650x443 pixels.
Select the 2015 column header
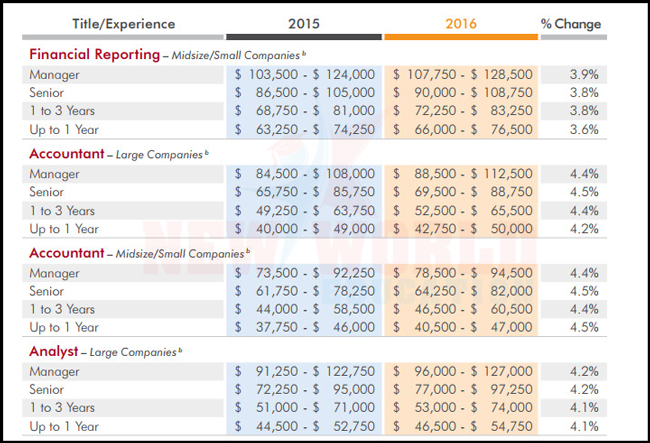pos(304,24)
